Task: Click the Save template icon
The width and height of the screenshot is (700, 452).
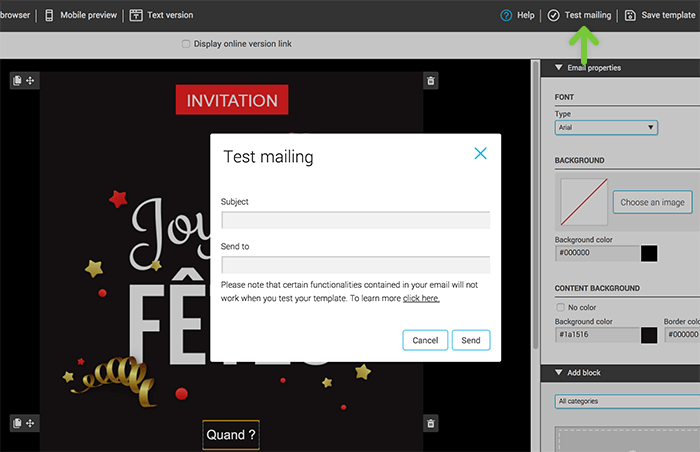Action: (x=630, y=15)
